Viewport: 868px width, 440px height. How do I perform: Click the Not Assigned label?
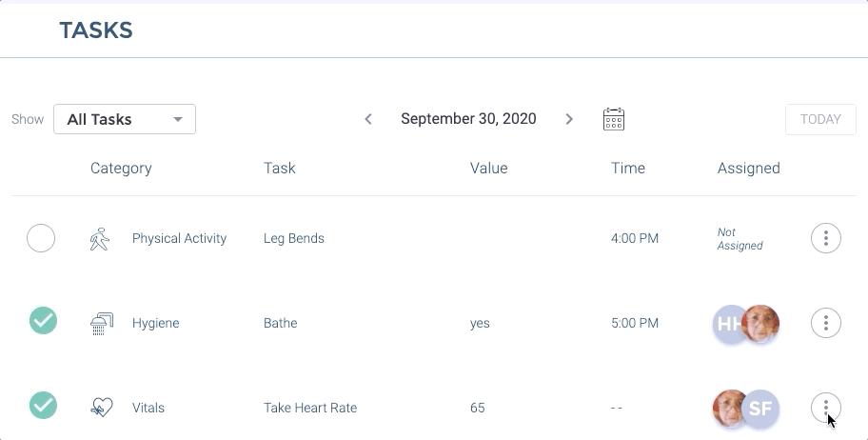tap(740, 238)
